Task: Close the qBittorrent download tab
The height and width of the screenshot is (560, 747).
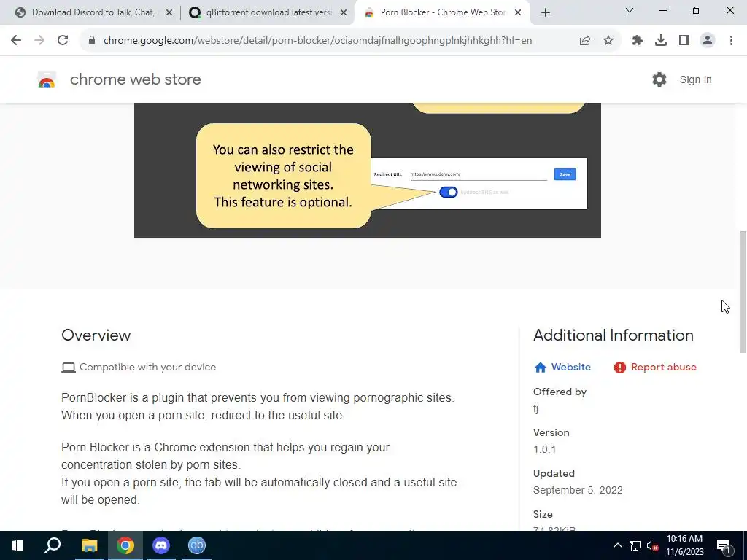Action: coord(344,13)
